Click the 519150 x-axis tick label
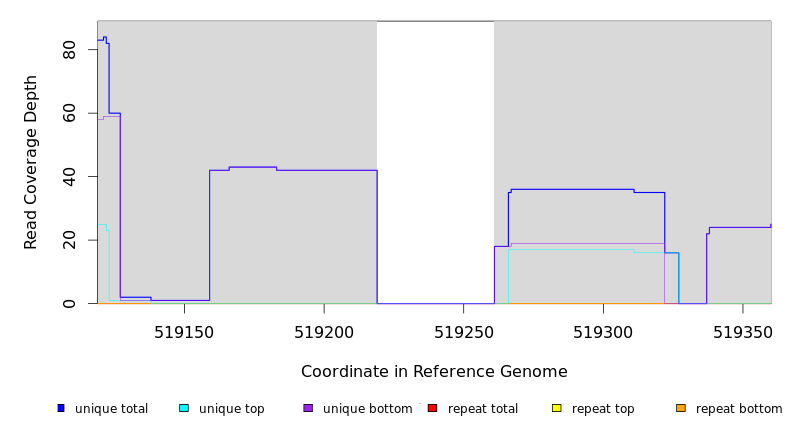Screen dimensions: 792x432 coord(184,331)
